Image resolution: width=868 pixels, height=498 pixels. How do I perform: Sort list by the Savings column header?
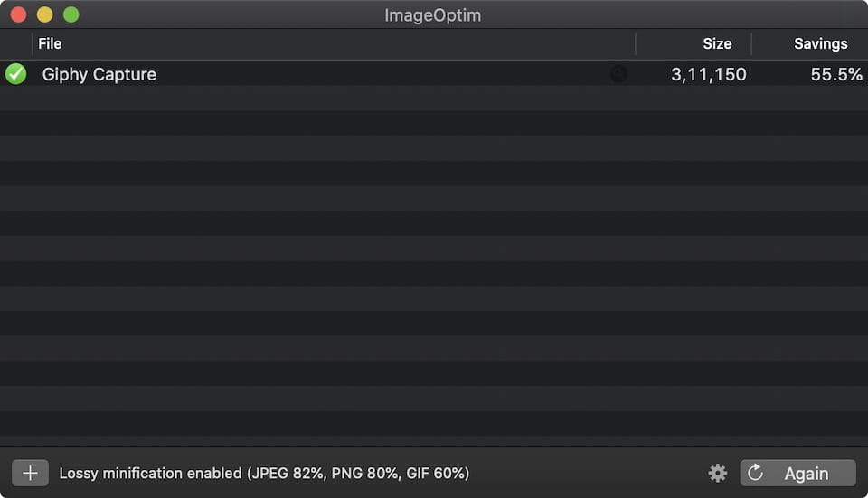coord(820,43)
